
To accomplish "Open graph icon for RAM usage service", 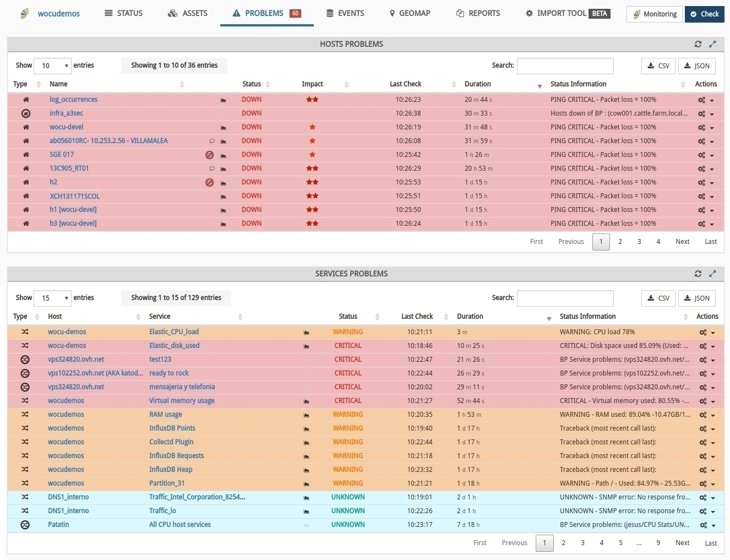I will click(x=307, y=415).
